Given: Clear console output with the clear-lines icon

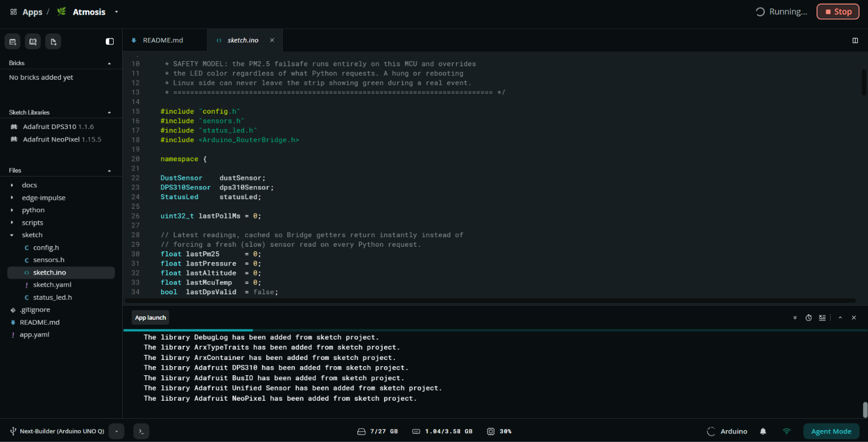Looking at the screenshot, I should point(822,317).
